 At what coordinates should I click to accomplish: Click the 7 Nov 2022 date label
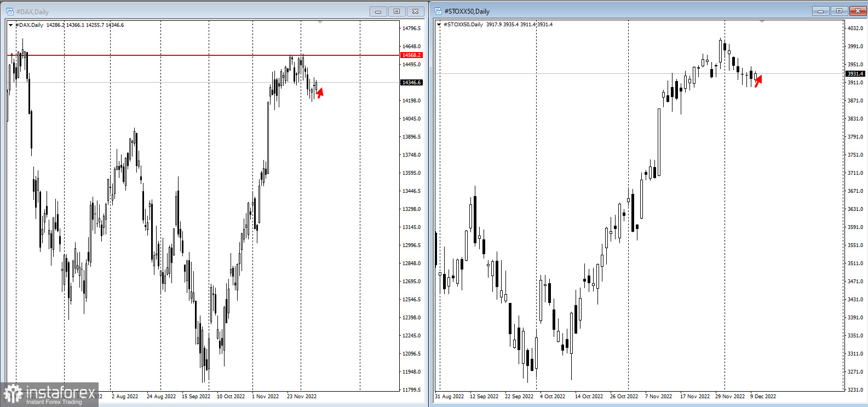point(659,397)
